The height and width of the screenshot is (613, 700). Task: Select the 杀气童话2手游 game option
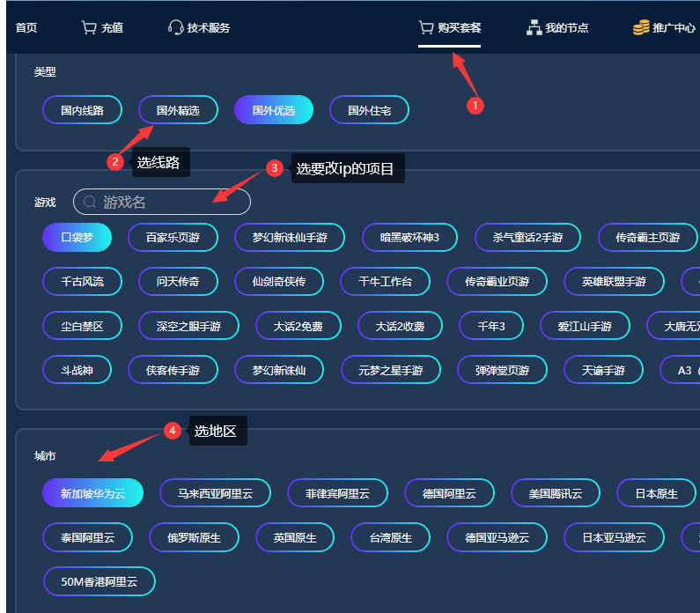[x=527, y=237]
